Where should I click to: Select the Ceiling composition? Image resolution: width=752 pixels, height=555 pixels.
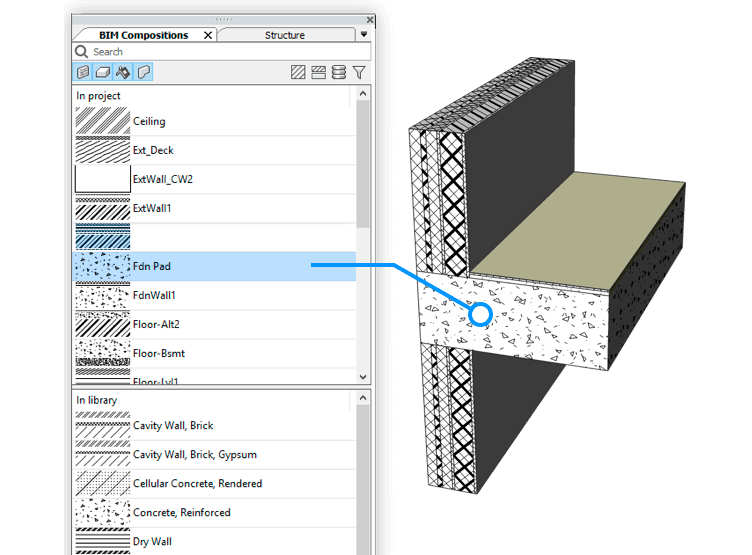[214, 121]
